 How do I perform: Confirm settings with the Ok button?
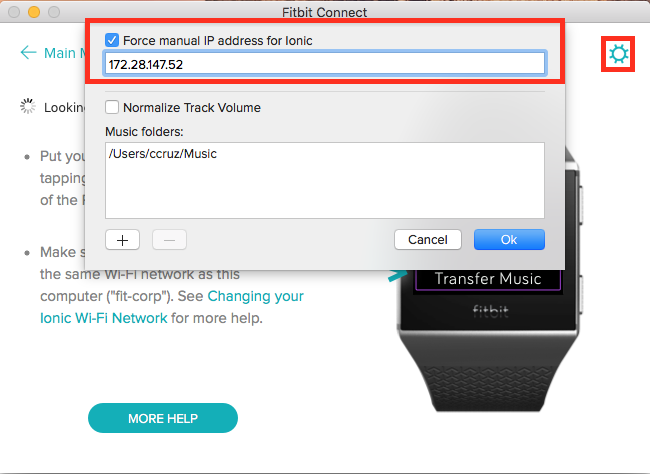coord(509,240)
